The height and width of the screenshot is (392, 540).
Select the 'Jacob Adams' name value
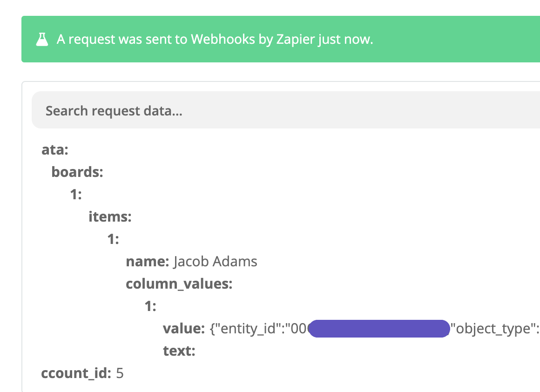pyautogui.click(x=215, y=262)
